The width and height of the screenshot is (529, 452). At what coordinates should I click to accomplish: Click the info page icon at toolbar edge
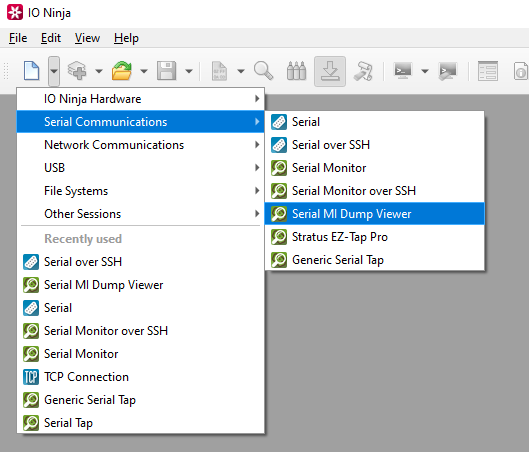pos(521,71)
